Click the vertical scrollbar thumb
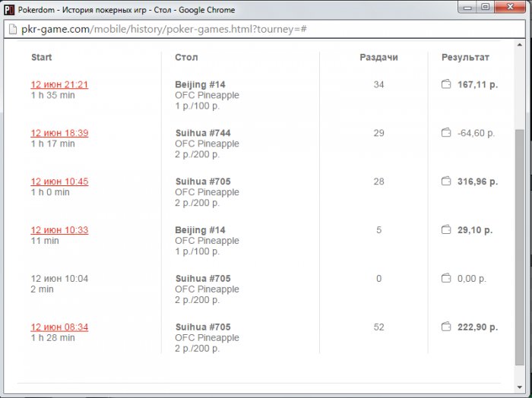The width and height of the screenshot is (532, 398). 519,247
